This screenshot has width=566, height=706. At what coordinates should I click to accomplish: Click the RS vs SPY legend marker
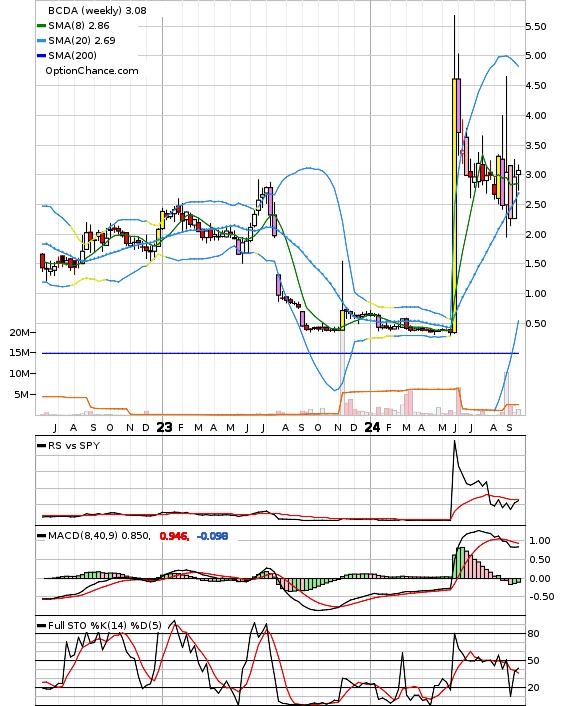click(x=41, y=446)
